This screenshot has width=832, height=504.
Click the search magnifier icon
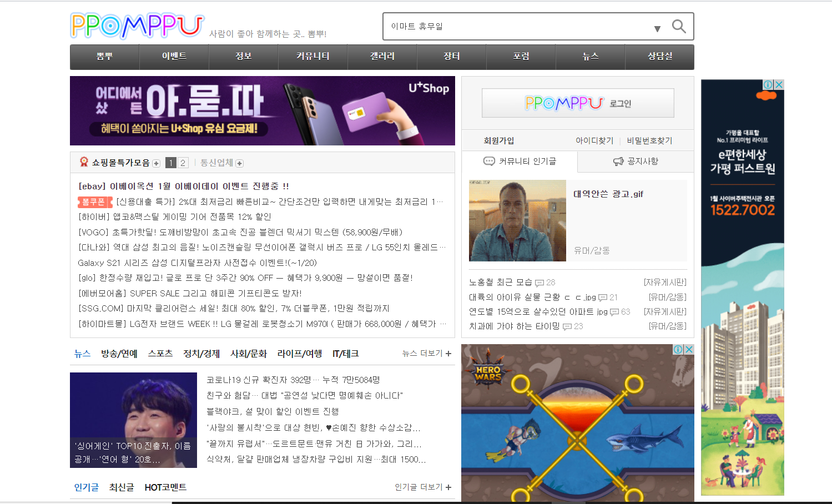[x=678, y=26]
